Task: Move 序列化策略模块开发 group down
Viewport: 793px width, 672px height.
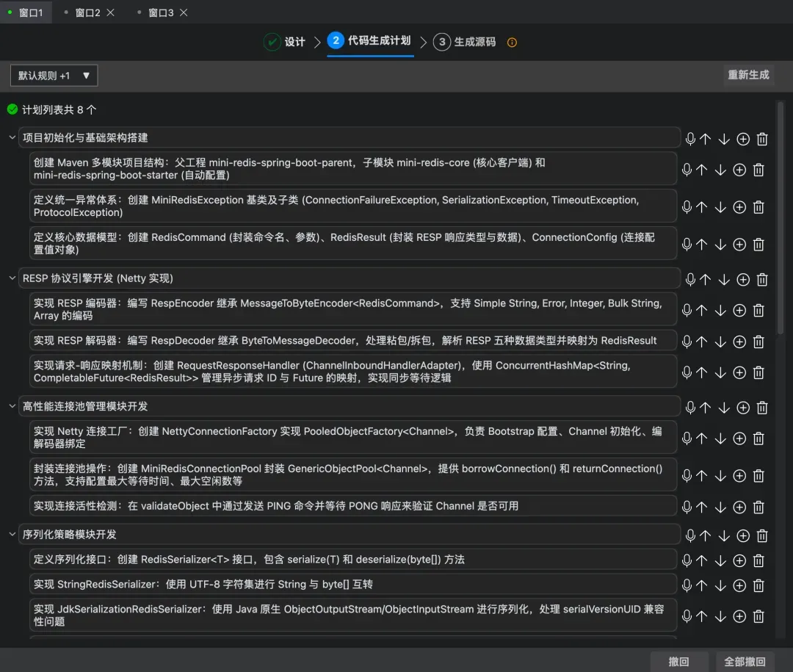Action: point(724,535)
